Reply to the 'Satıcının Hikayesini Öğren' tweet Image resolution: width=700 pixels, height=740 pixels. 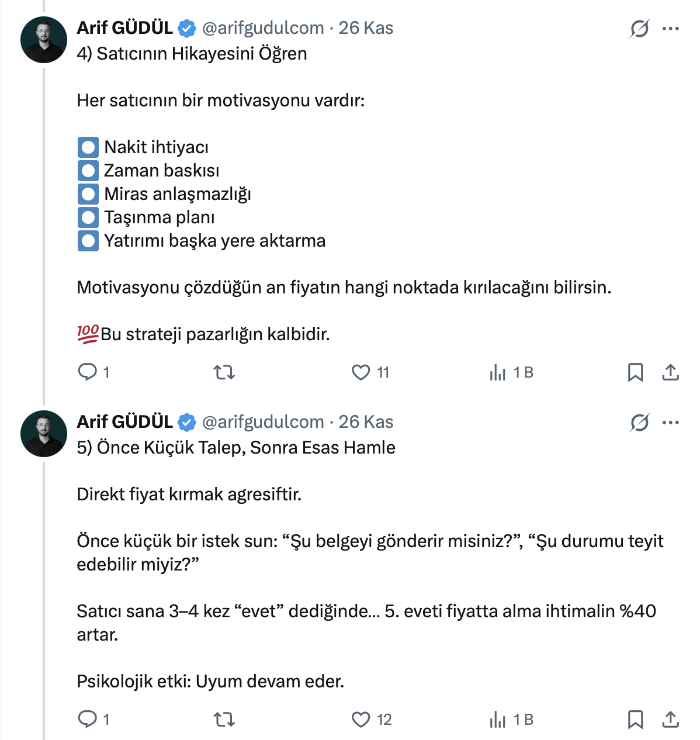(x=88, y=372)
